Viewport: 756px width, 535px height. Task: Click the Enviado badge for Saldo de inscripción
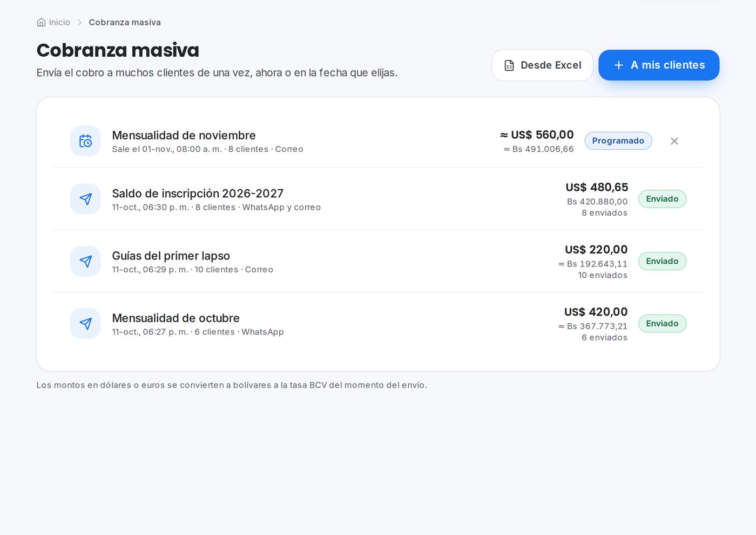click(x=662, y=199)
